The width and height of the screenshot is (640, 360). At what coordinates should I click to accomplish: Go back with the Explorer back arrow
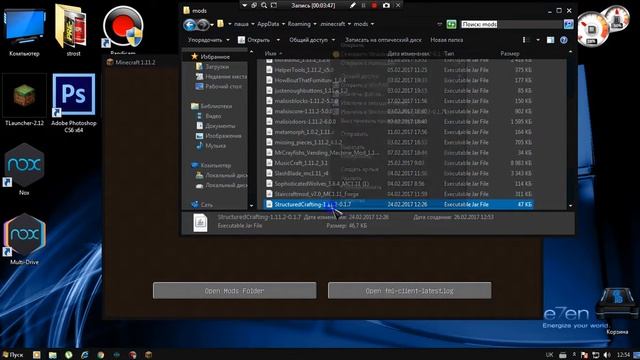click(189, 25)
